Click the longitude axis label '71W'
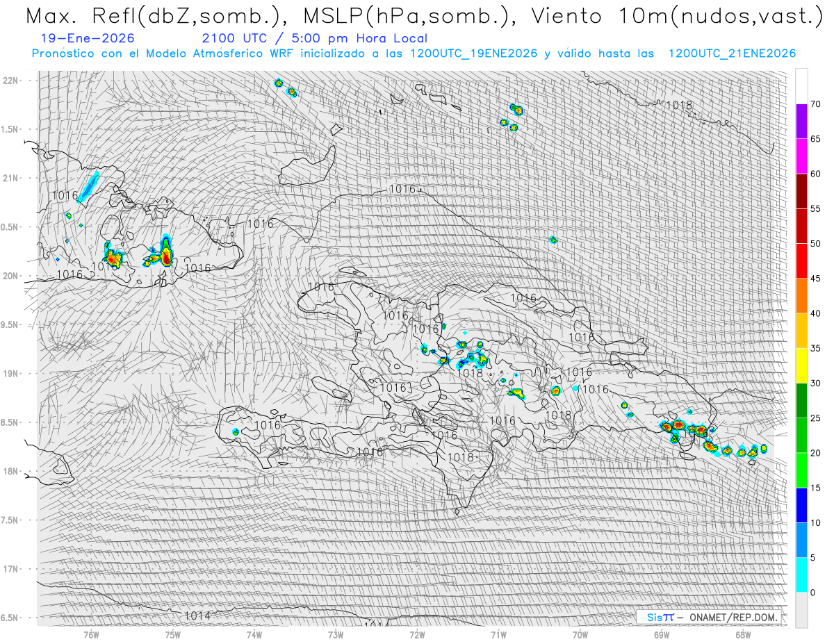Image resolution: width=834 pixels, height=644 pixels. click(498, 634)
